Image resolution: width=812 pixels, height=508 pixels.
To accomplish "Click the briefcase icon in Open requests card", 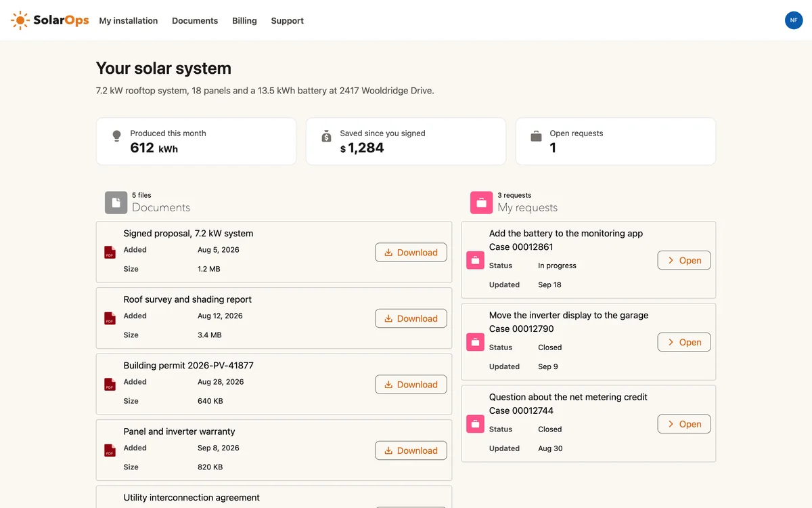I will (x=536, y=136).
